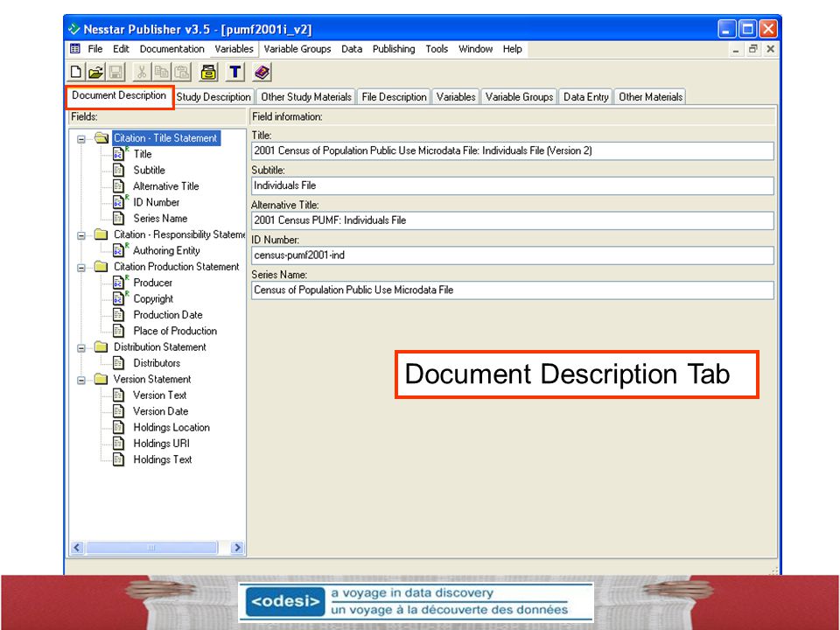Click the Save floppy disk icon
The image size is (840, 630).
(x=115, y=72)
